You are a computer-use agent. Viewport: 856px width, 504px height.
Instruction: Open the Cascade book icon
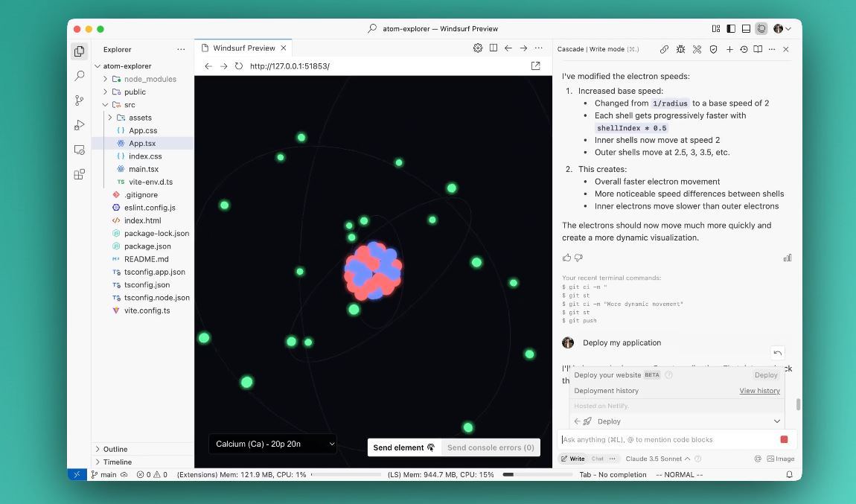coord(758,49)
